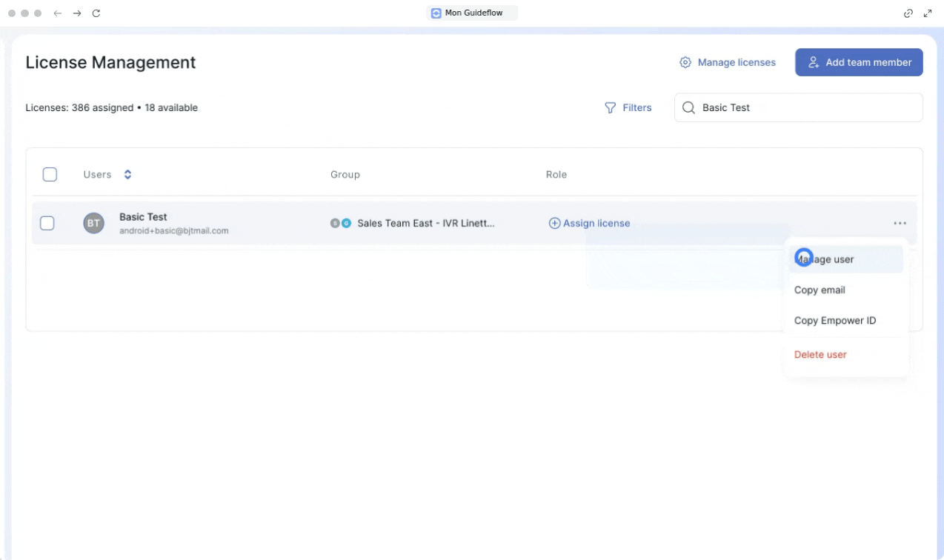This screenshot has height=560, width=944.
Task: Toggle sort order on Users column
Action: pos(127,175)
